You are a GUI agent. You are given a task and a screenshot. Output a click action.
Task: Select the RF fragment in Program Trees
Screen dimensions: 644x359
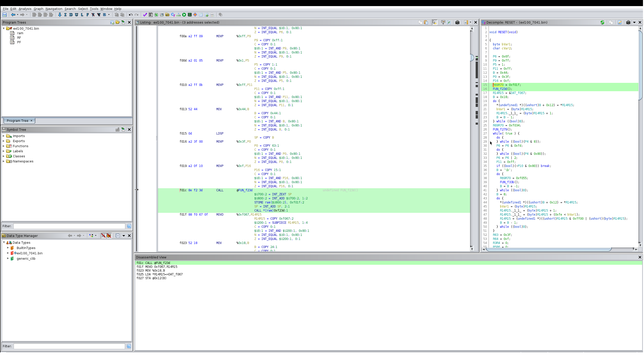(x=19, y=38)
